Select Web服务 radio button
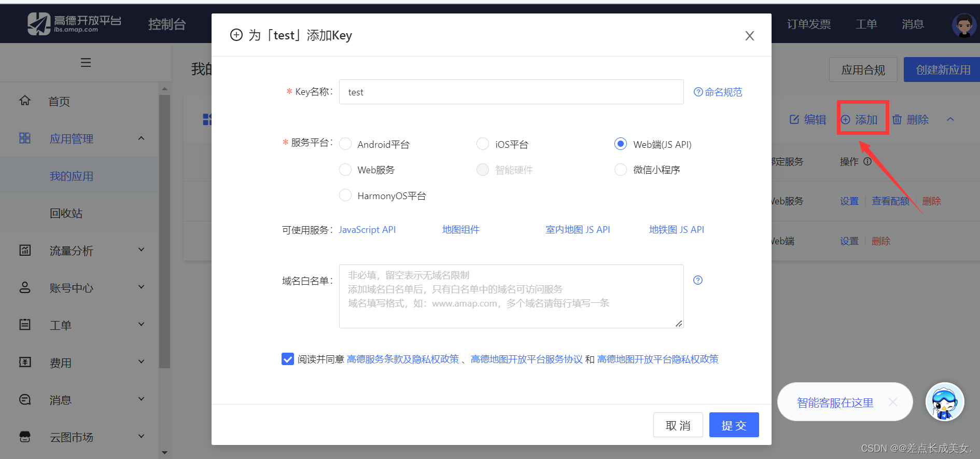The height and width of the screenshot is (459, 980). (x=345, y=170)
